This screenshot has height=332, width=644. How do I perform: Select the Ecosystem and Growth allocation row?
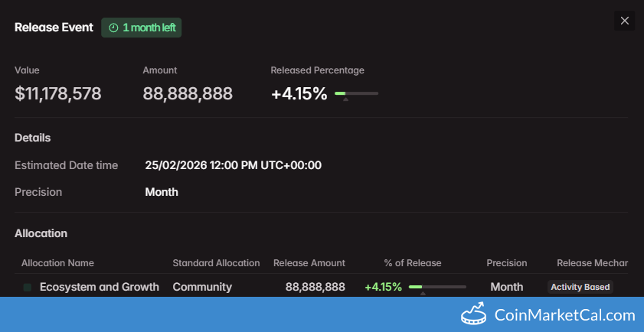pos(100,287)
